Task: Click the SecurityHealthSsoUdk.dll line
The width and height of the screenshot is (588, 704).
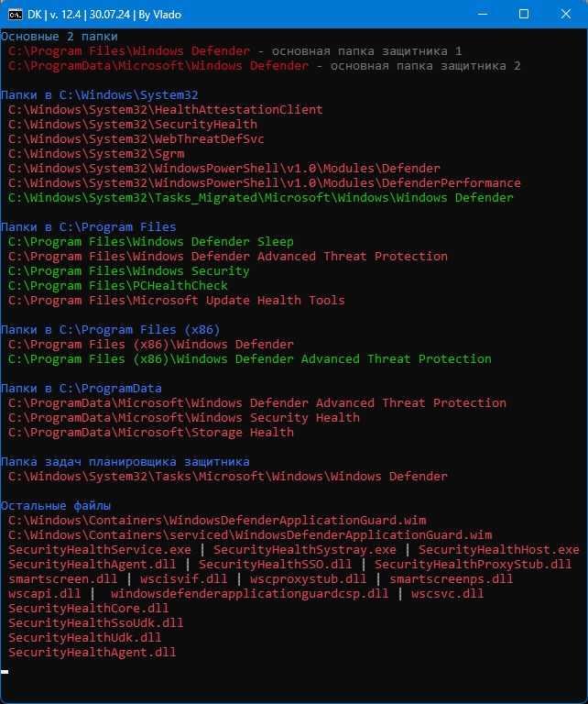Action: [x=95, y=623]
